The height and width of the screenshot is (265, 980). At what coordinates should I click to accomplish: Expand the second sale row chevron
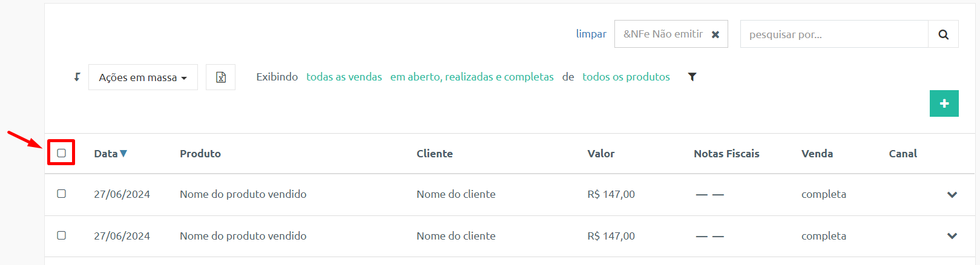coord(952,236)
